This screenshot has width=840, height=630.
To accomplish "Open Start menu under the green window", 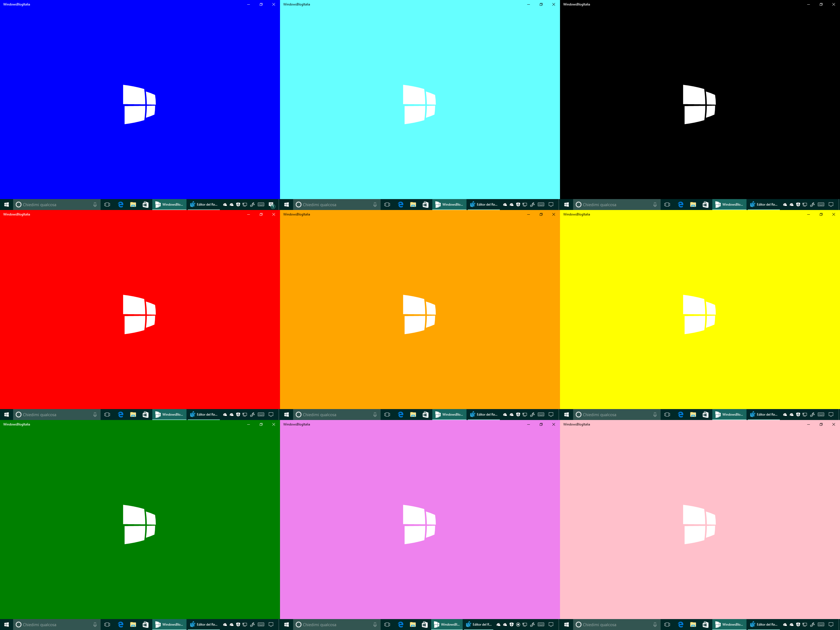I will pos(7,625).
